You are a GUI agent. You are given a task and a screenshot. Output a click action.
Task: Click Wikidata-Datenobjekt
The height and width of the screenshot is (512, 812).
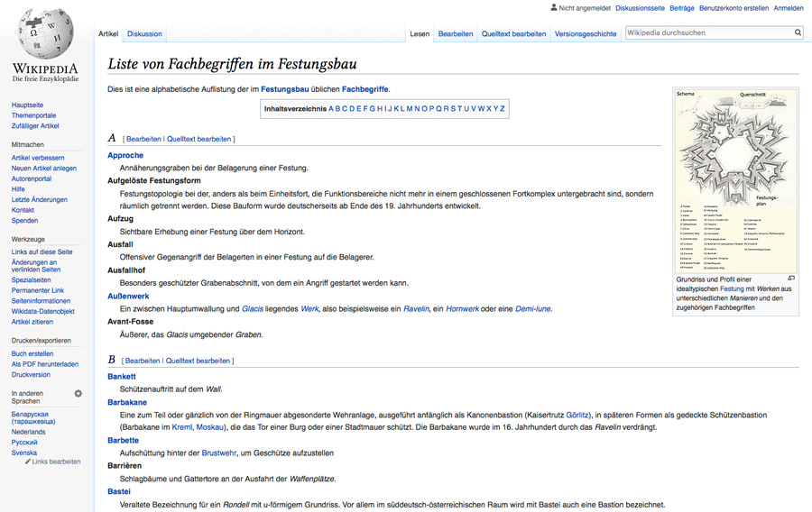tap(43, 311)
